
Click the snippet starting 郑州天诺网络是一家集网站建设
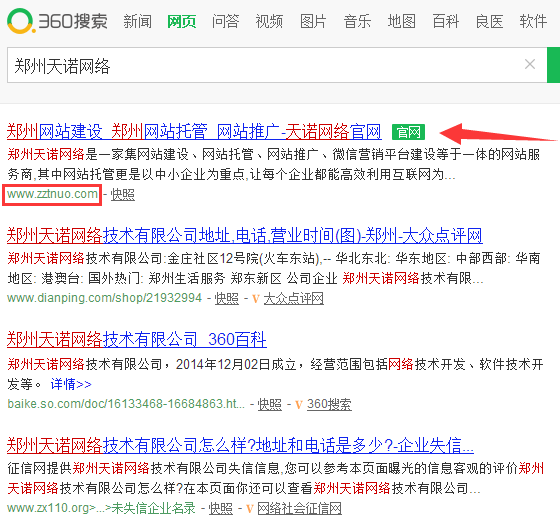click(x=274, y=164)
